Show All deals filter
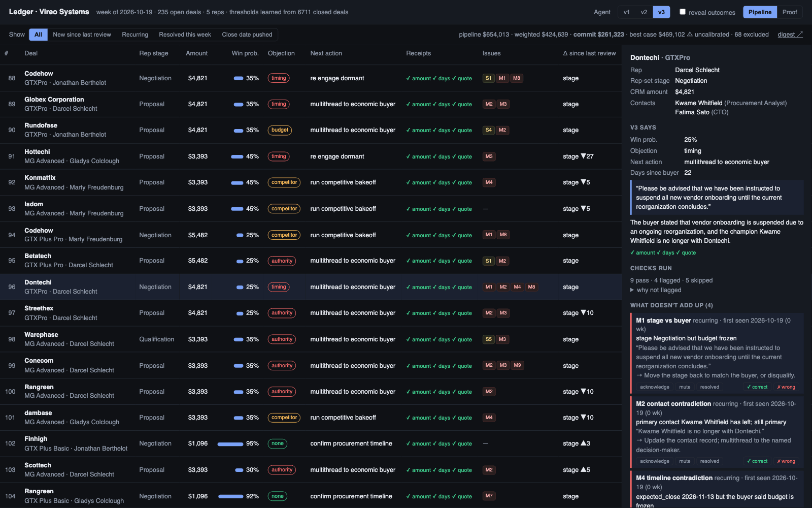 click(38, 35)
